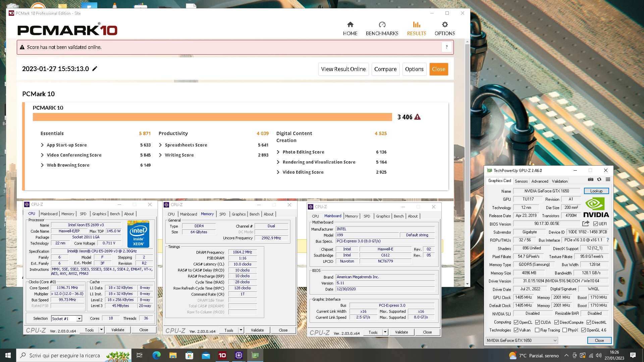
Task: Click Validate in Memory CPU-Z window
Action: pyautogui.click(x=257, y=330)
